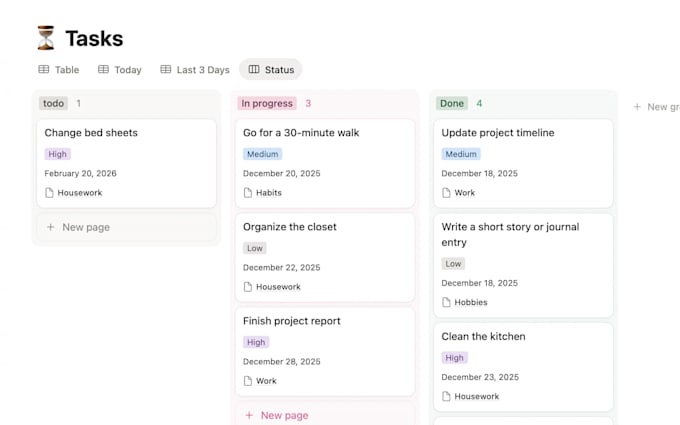Click February 20, 2026 date

click(x=80, y=173)
